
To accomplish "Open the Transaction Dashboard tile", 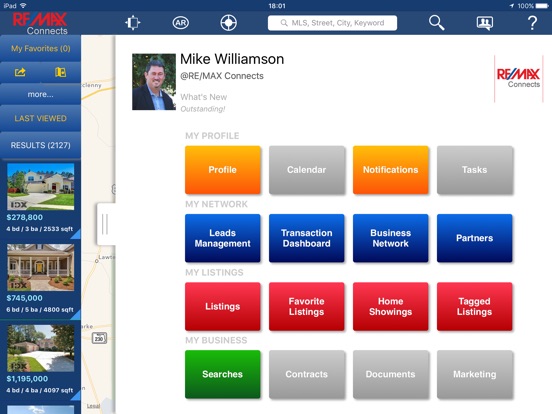I will (x=307, y=238).
